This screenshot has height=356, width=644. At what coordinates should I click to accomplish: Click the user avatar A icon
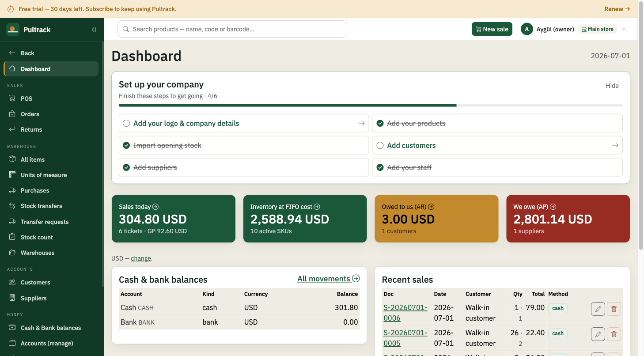(527, 29)
